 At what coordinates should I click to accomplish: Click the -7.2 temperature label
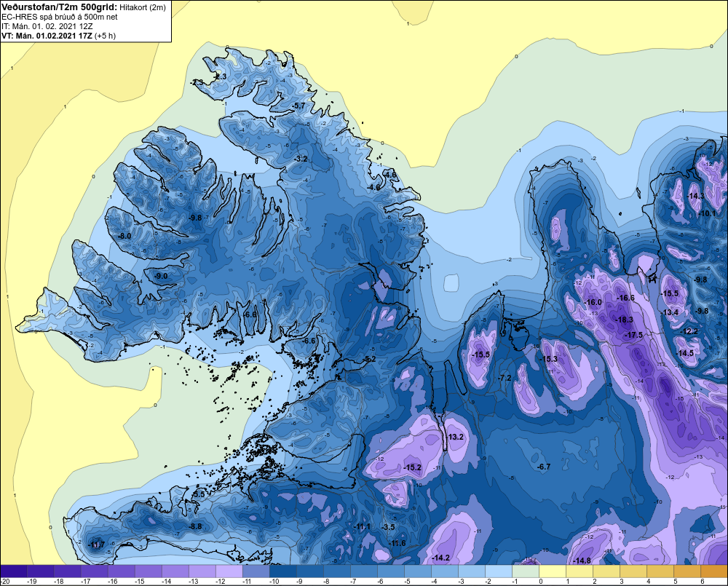(505, 378)
